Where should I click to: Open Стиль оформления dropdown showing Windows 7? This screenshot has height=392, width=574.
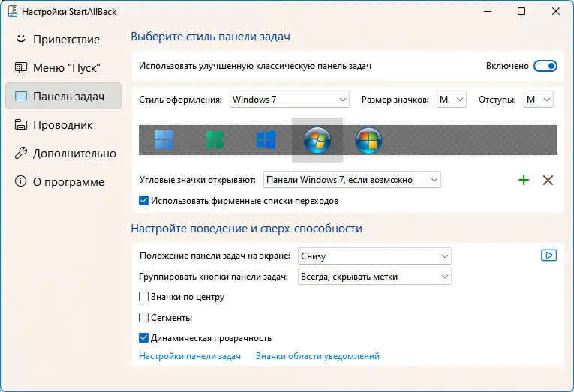(x=290, y=100)
